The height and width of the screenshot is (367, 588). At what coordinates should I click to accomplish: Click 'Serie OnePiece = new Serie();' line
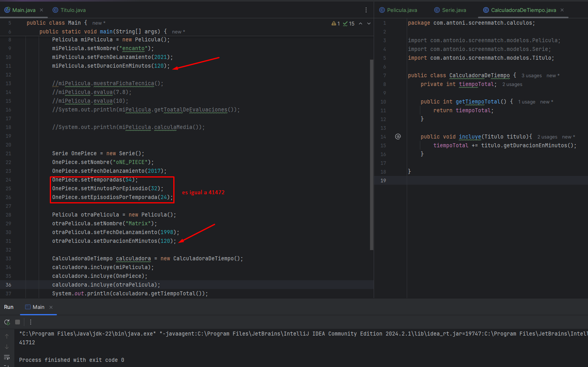pyautogui.click(x=98, y=153)
